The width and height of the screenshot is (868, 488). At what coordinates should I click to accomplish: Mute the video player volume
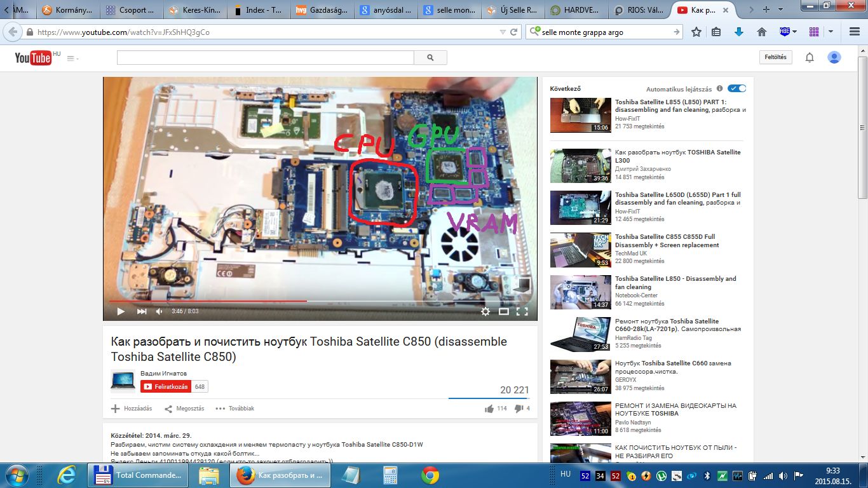click(x=159, y=311)
